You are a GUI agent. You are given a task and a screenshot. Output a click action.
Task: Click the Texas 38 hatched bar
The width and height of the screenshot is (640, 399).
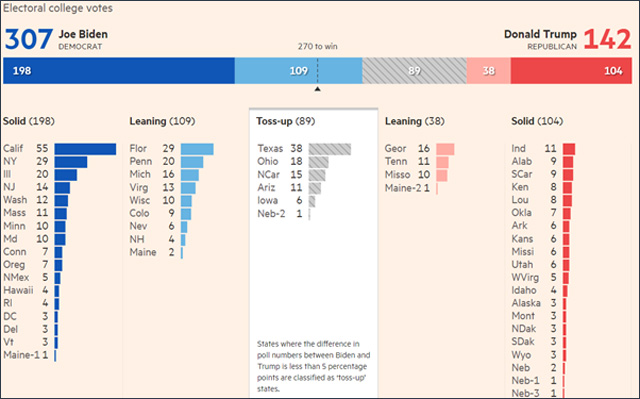tap(330, 149)
